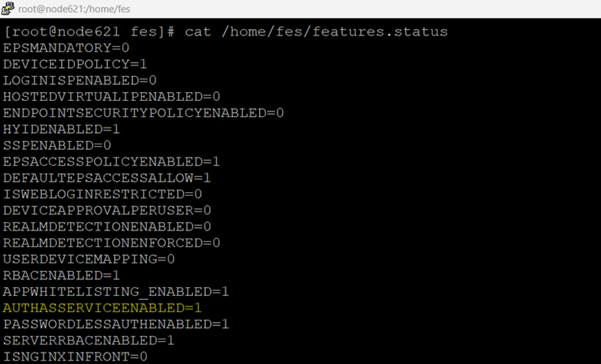The height and width of the screenshot is (364, 601).
Task: Click the ISNGINXINFRONT=0 line
Action: 75,356
